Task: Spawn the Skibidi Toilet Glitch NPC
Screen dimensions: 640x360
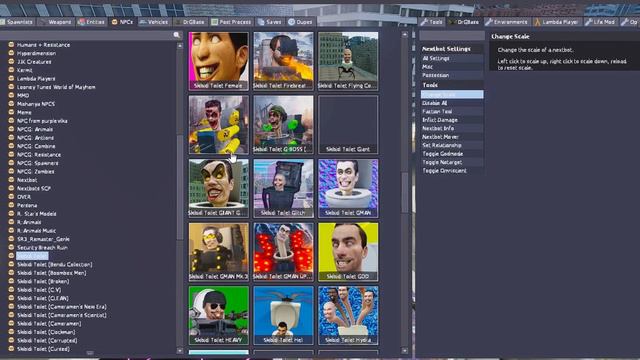Action: (x=283, y=188)
